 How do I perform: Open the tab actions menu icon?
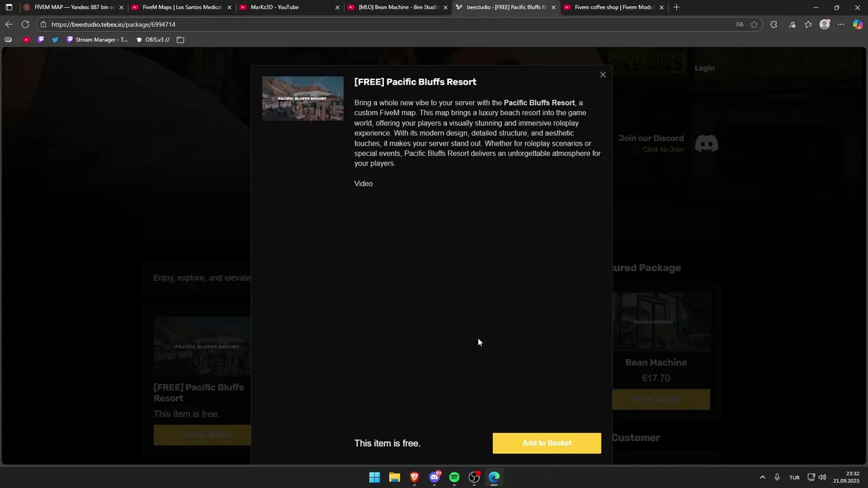click(9, 7)
